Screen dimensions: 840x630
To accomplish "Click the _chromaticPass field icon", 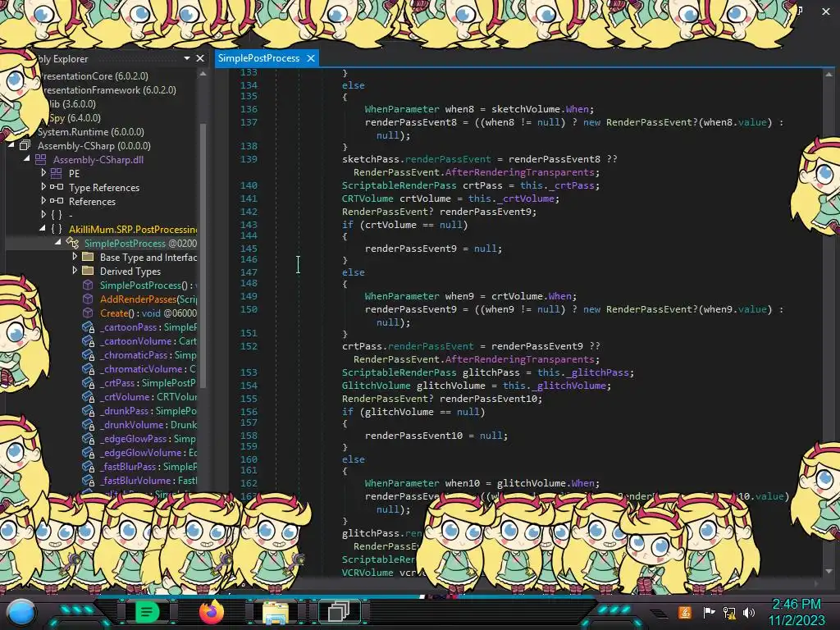I will click(x=88, y=354).
